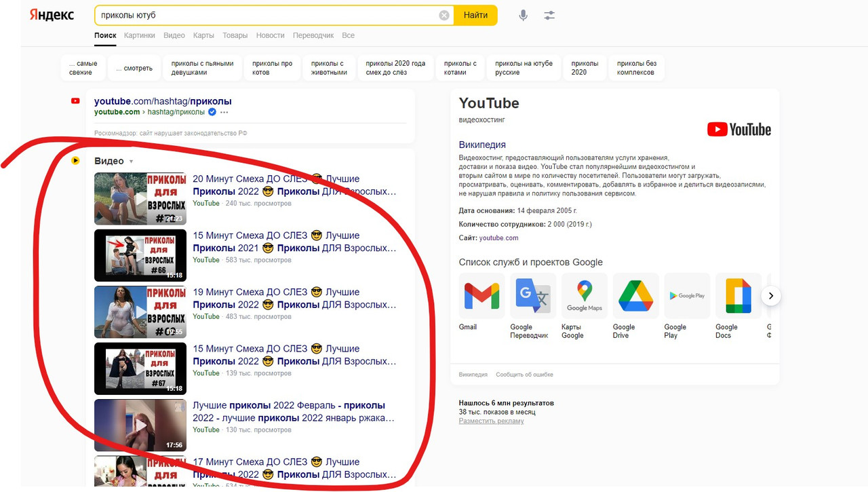Switch to the Видео search tab

(174, 35)
